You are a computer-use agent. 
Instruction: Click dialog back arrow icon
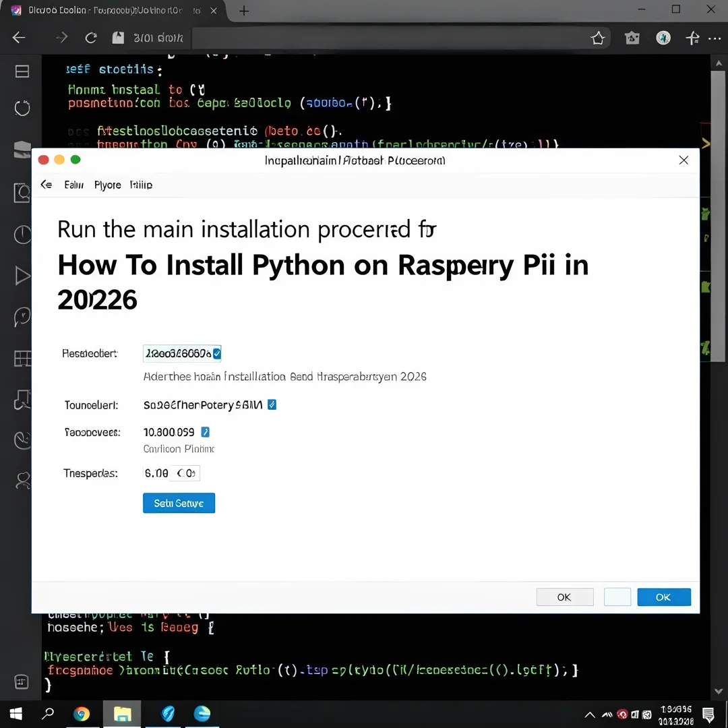tap(46, 185)
